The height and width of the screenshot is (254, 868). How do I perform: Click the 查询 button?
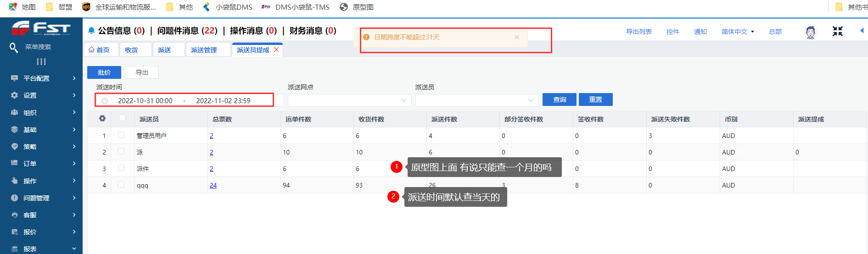(x=560, y=99)
